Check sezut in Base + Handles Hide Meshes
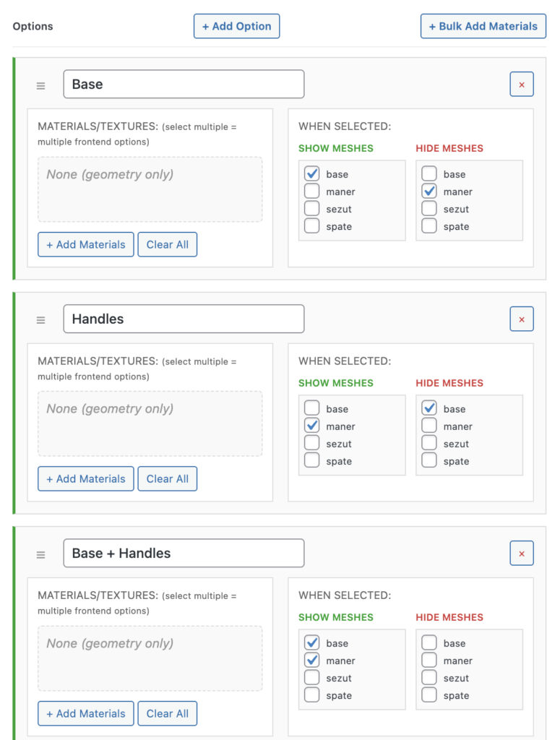560x740 pixels. coord(429,678)
